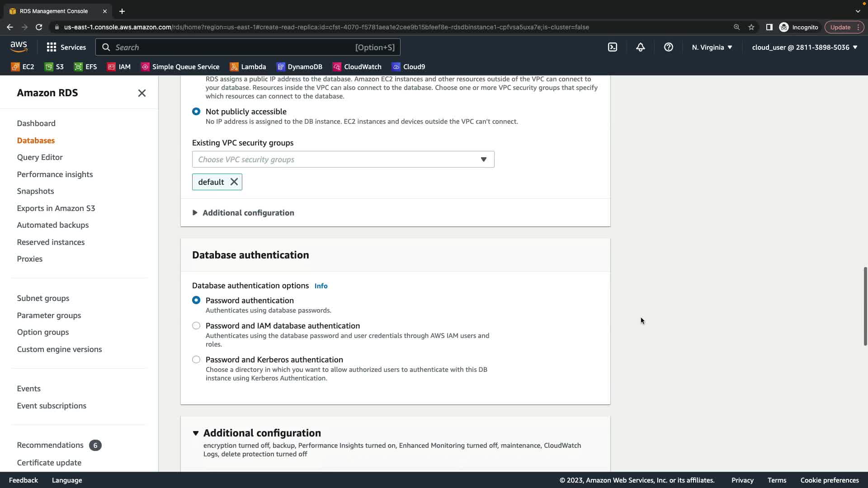This screenshot has width=868, height=488.
Task: Open the notifications bell icon
Action: (640, 47)
